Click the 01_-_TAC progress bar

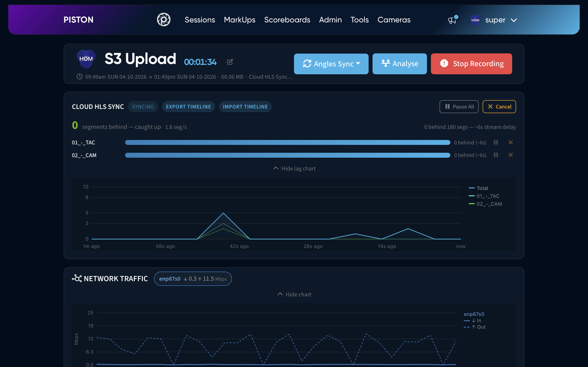(288, 142)
